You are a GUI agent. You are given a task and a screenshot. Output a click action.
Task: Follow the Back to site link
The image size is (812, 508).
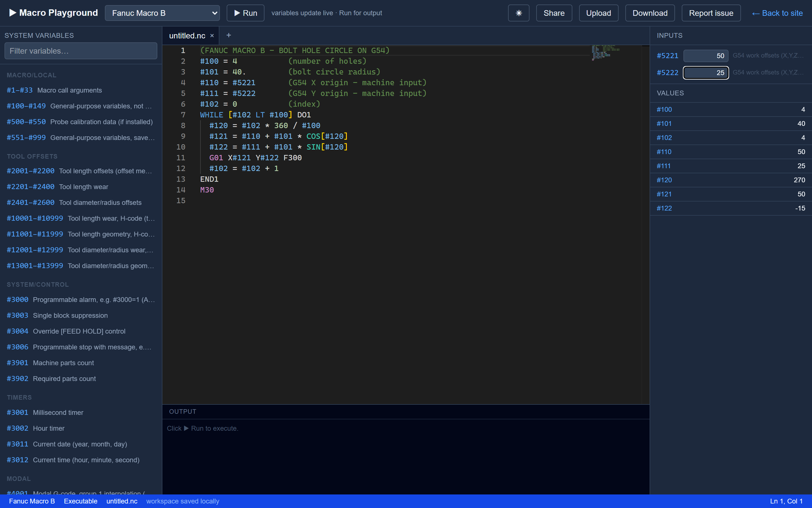pyautogui.click(x=777, y=13)
